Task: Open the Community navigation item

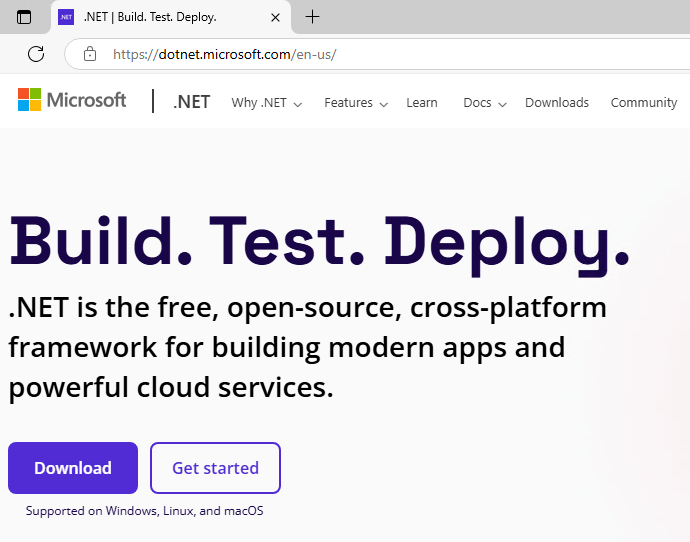Action: (644, 103)
